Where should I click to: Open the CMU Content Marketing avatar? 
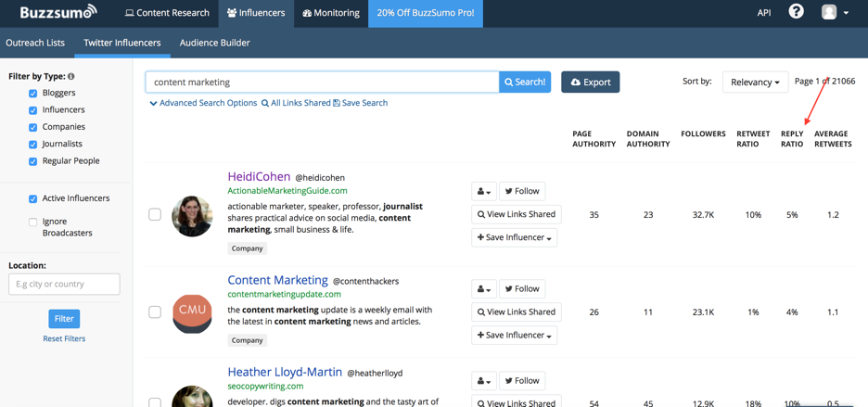click(192, 313)
